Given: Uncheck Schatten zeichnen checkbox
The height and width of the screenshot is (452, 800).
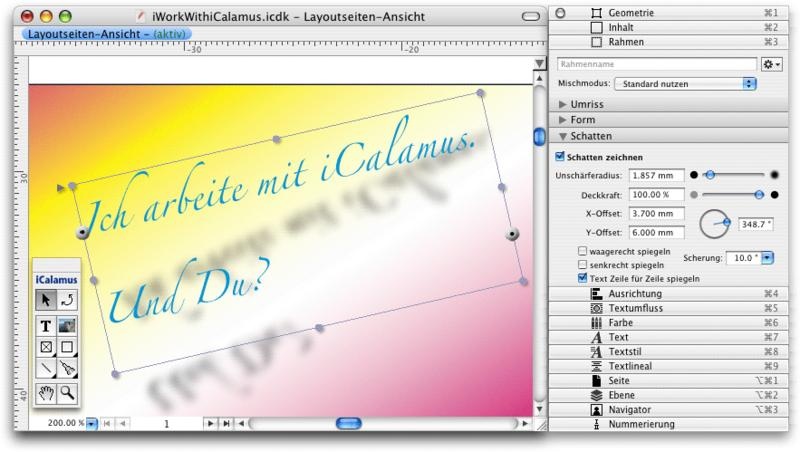Looking at the screenshot, I should [560, 157].
